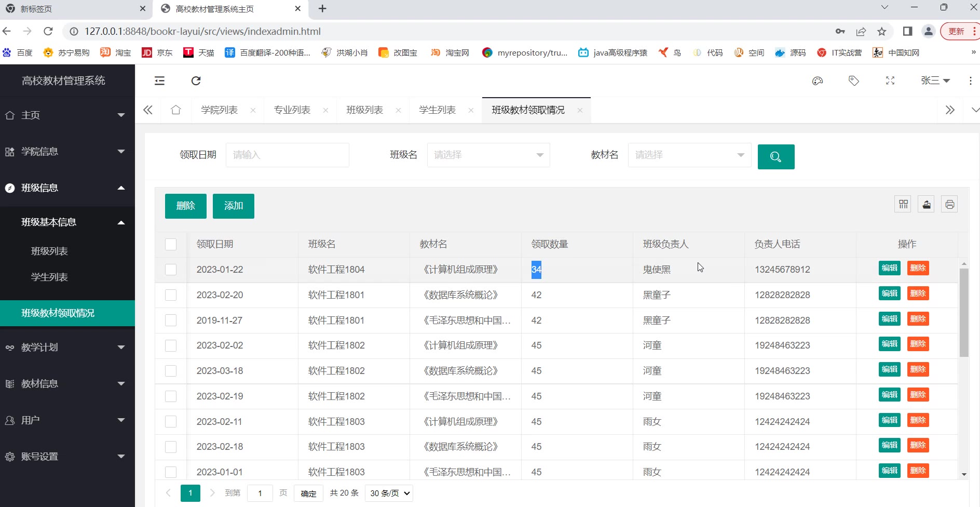Refresh the page using the toolbar reload icon
The height and width of the screenshot is (507, 980).
click(x=196, y=81)
